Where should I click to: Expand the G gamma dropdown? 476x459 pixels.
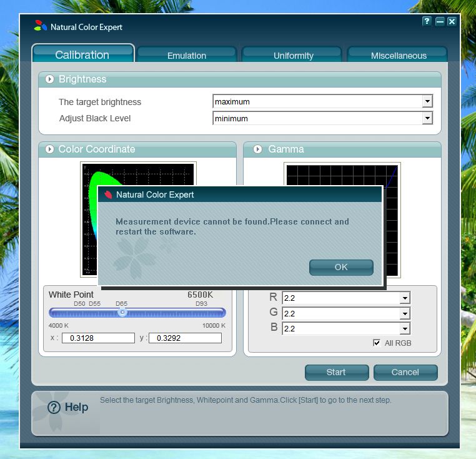pyautogui.click(x=405, y=314)
